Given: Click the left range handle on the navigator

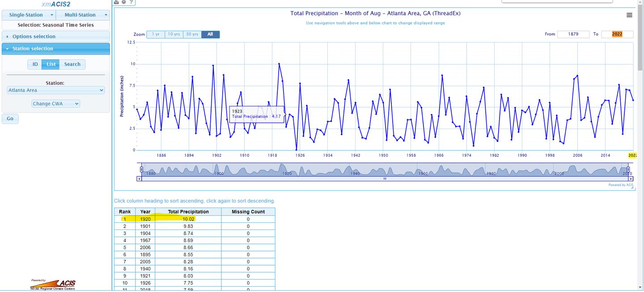Looking at the screenshot, I should coord(142,169).
